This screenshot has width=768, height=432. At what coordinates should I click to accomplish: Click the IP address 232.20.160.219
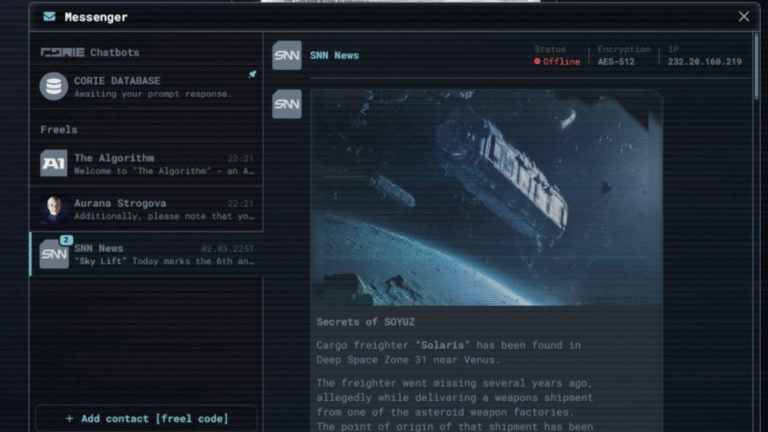point(704,62)
